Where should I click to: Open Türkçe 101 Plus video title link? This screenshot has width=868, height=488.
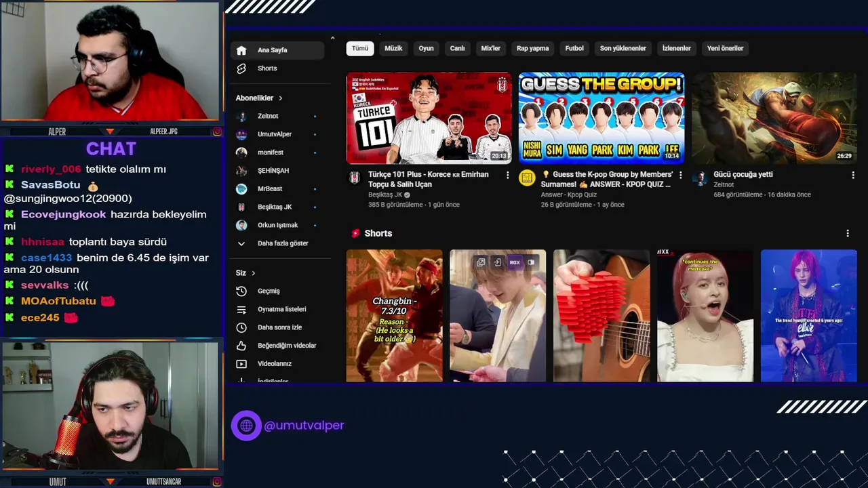(429, 179)
